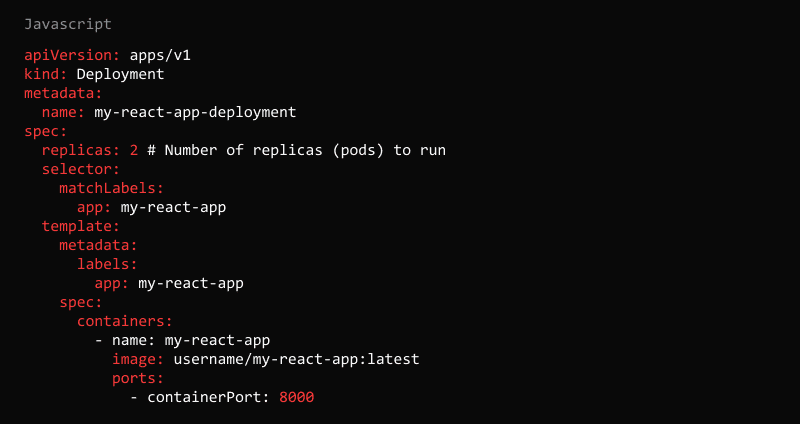The height and width of the screenshot is (424, 800).
Task: Click the username/my-react-app:latest image value
Action: [296, 359]
